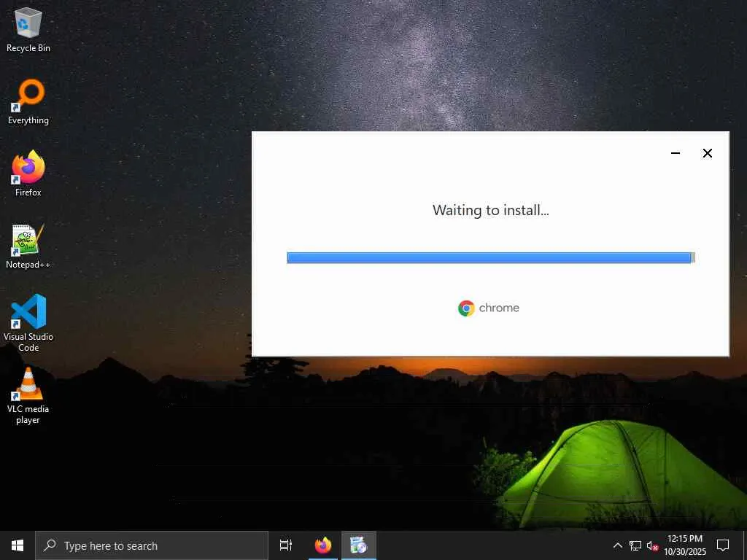Click the "chrome" wordmark in installer

tap(499, 308)
